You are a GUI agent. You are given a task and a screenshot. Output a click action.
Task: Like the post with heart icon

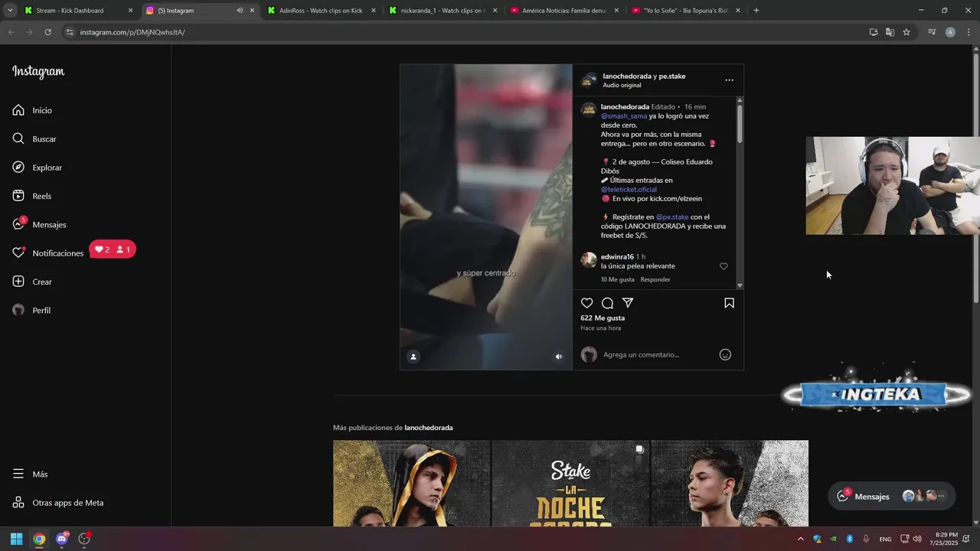click(x=587, y=303)
